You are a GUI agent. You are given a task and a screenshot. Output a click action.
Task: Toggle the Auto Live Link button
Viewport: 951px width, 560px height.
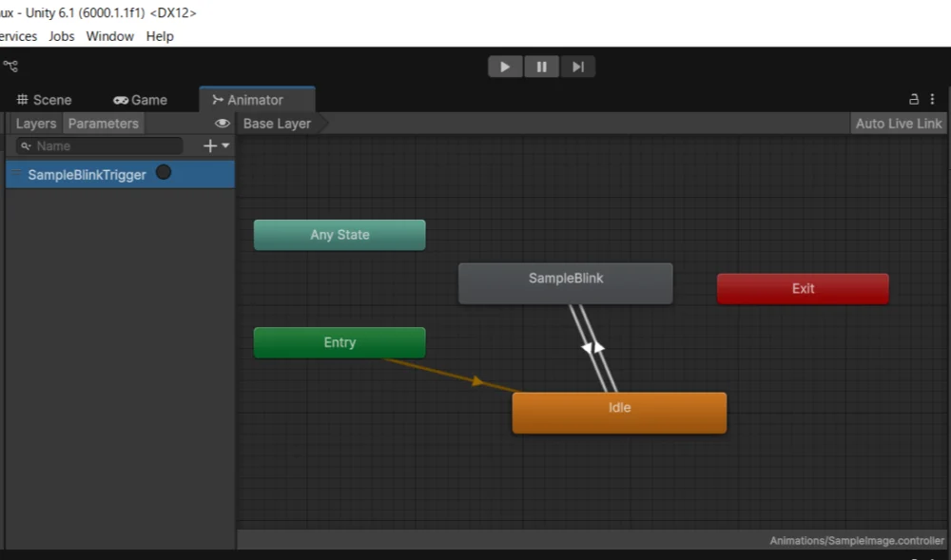click(x=898, y=124)
